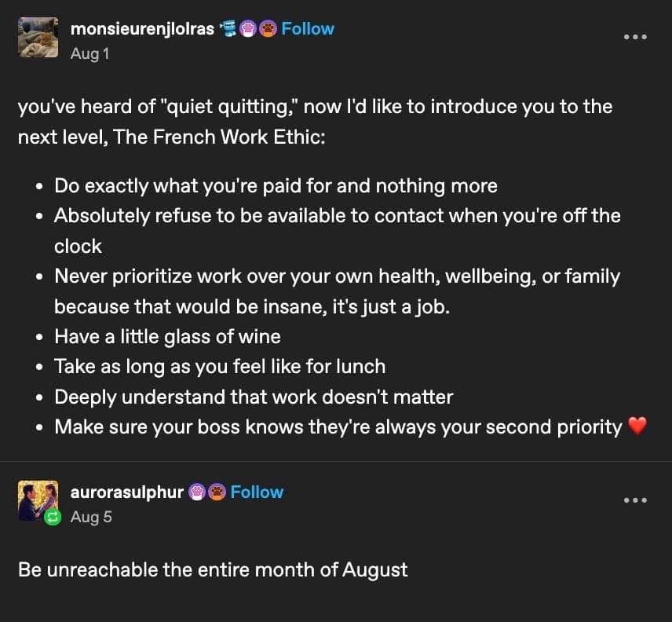
Task: Open monsieurenjlolras's avatar thumbnail
Action: (x=38, y=38)
